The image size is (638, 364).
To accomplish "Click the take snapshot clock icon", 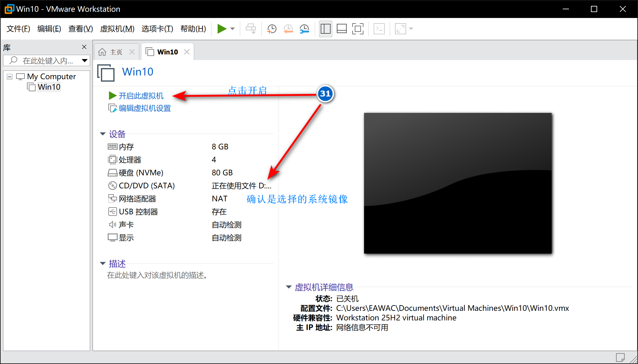I will [271, 29].
